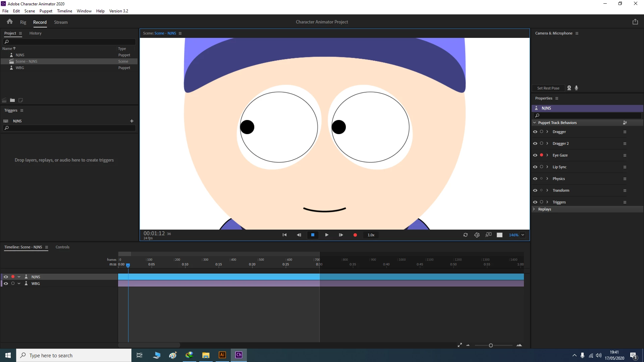
Task: Click the Set Rest Pose button
Action: click(x=548, y=88)
